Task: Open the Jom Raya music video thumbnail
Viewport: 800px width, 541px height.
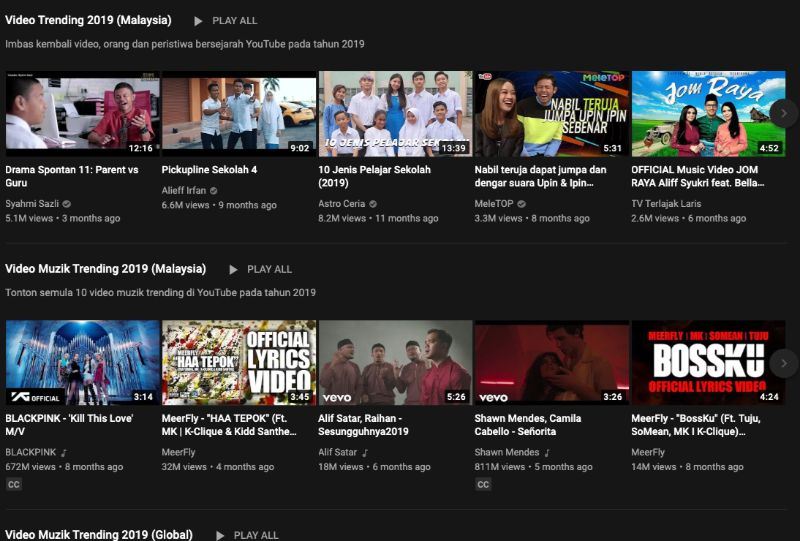Action: point(708,114)
